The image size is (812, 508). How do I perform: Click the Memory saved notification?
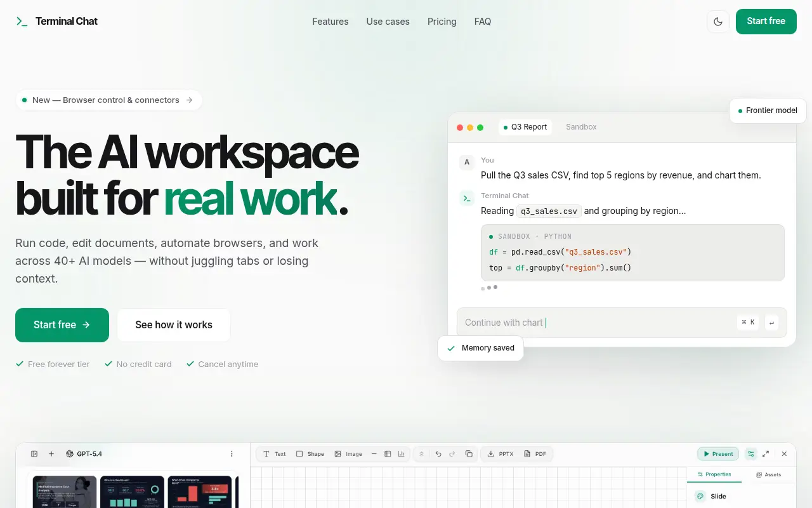tap(481, 348)
